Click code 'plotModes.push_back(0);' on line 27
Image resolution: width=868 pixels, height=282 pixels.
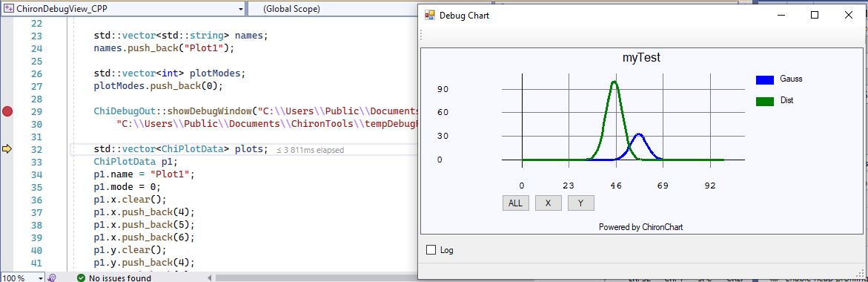click(x=159, y=86)
